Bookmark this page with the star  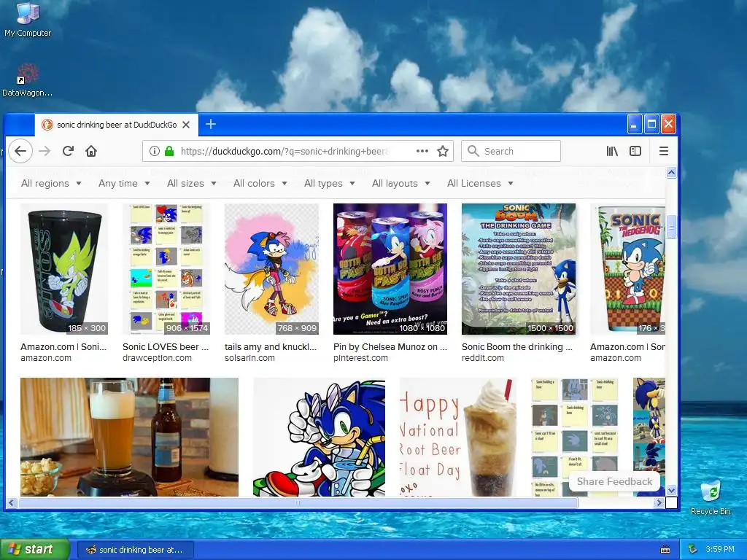(x=443, y=151)
